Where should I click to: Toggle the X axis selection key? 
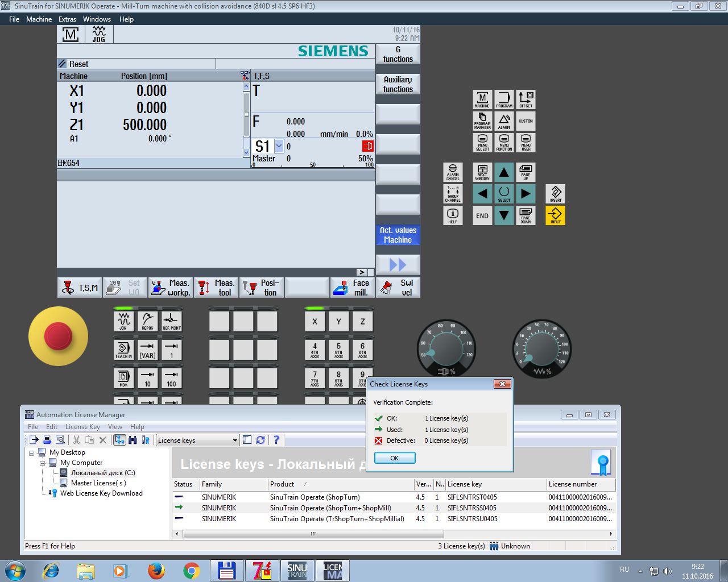[315, 321]
